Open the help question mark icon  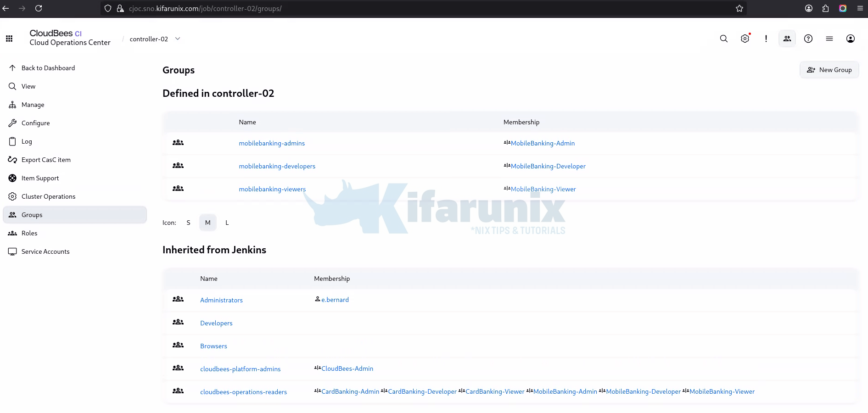coord(808,39)
